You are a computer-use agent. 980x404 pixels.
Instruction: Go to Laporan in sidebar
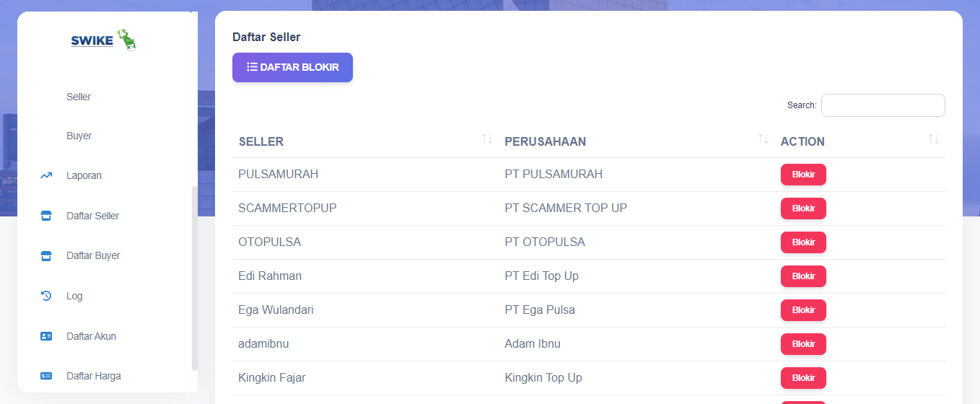[84, 175]
